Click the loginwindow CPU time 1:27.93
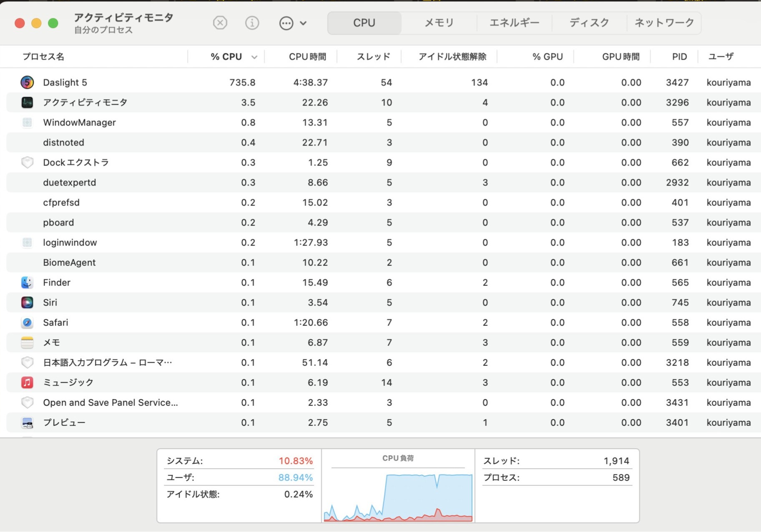Image resolution: width=761 pixels, height=532 pixels. pos(311,242)
